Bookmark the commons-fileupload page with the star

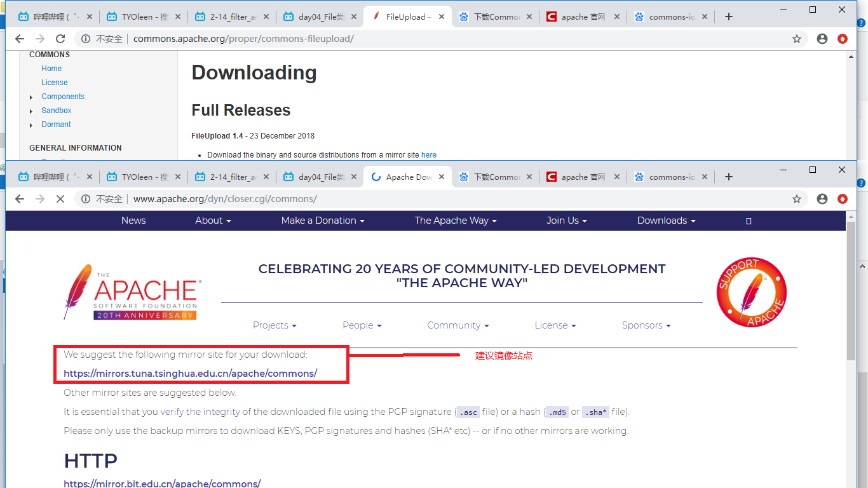pos(797,39)
